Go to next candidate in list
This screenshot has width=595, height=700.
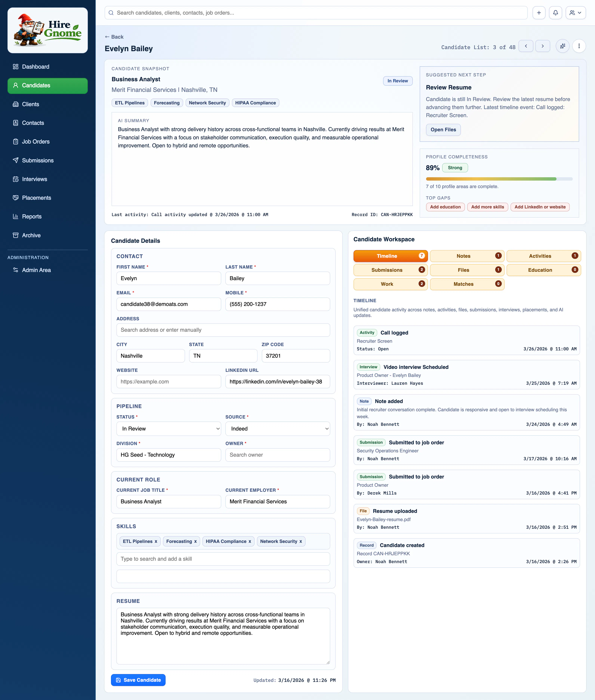pos(543,46)
